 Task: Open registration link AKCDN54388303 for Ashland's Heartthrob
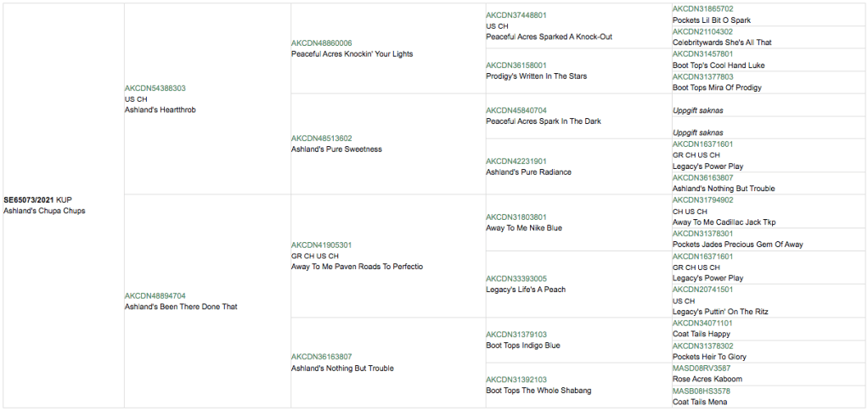pos(155,88)
